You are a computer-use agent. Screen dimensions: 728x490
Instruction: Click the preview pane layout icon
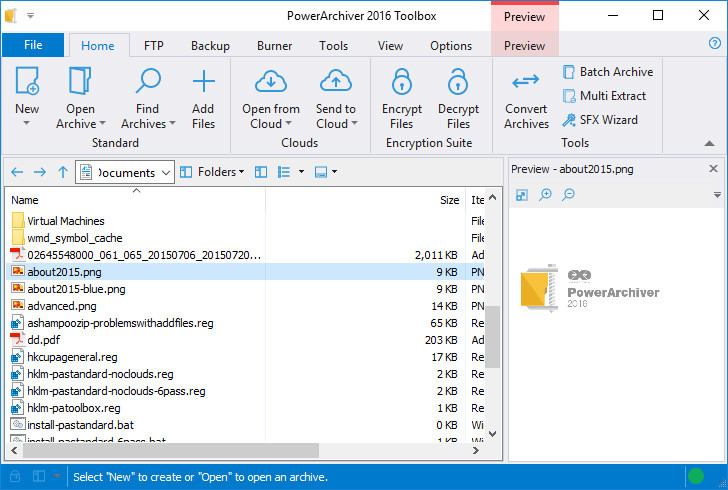click(321, 172)
